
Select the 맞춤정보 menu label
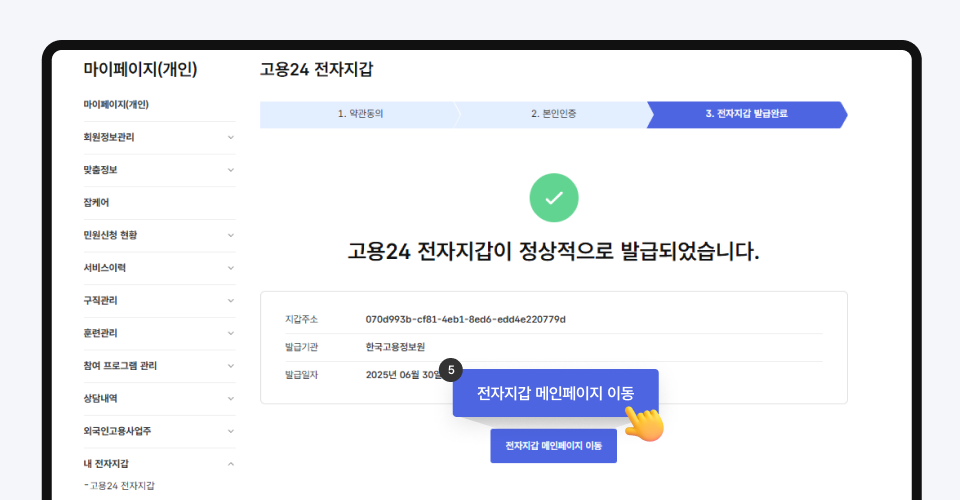point(100,170)
